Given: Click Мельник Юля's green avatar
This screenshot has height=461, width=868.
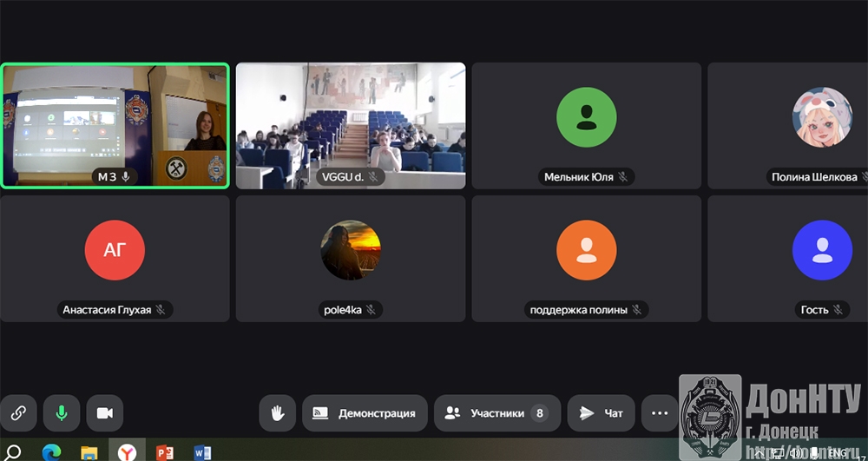Looking at the screenshot, I should [x=587, y=116].
